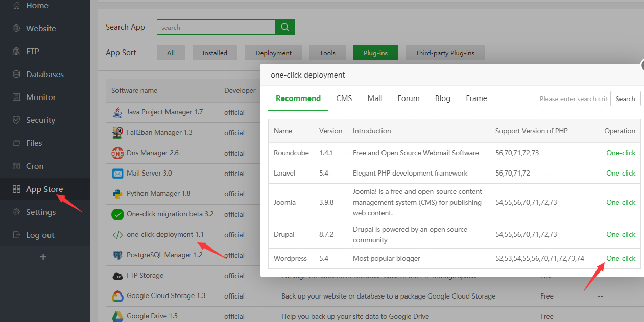Click the Java Project Manager icon
This screenshot has width=644, height=322.
(117, 112)
